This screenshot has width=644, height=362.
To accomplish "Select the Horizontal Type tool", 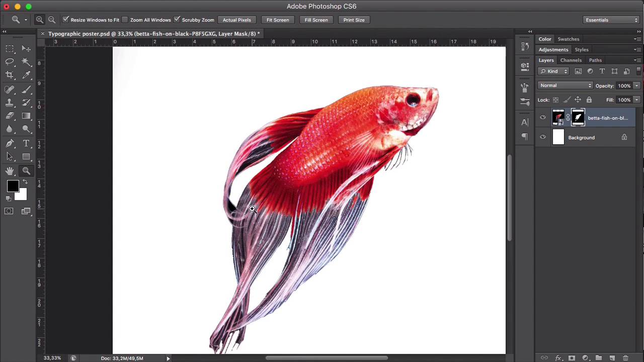I will coord(27,143).
